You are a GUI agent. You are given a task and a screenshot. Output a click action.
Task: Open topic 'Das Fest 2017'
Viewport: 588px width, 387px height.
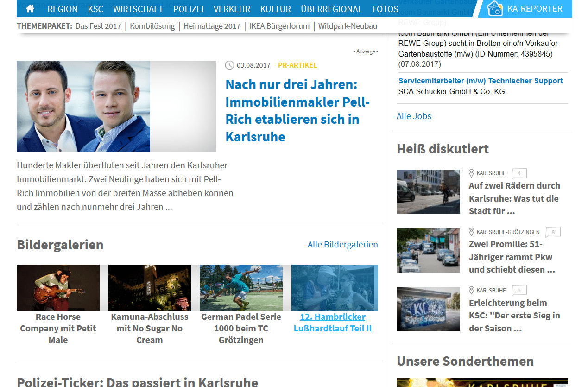click(98, 26)
